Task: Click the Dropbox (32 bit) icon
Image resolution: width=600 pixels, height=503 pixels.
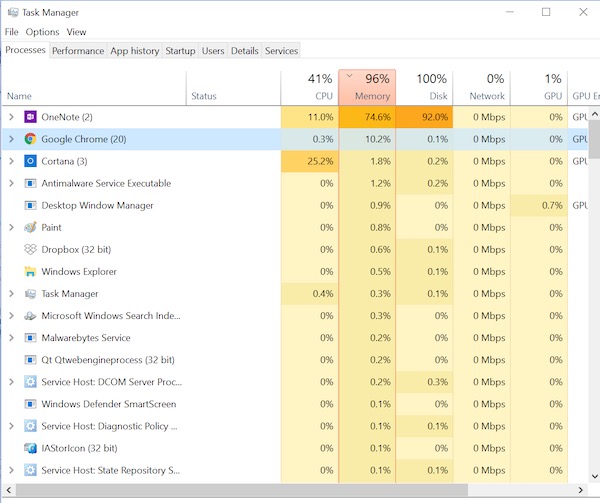Action: point(30,249)
